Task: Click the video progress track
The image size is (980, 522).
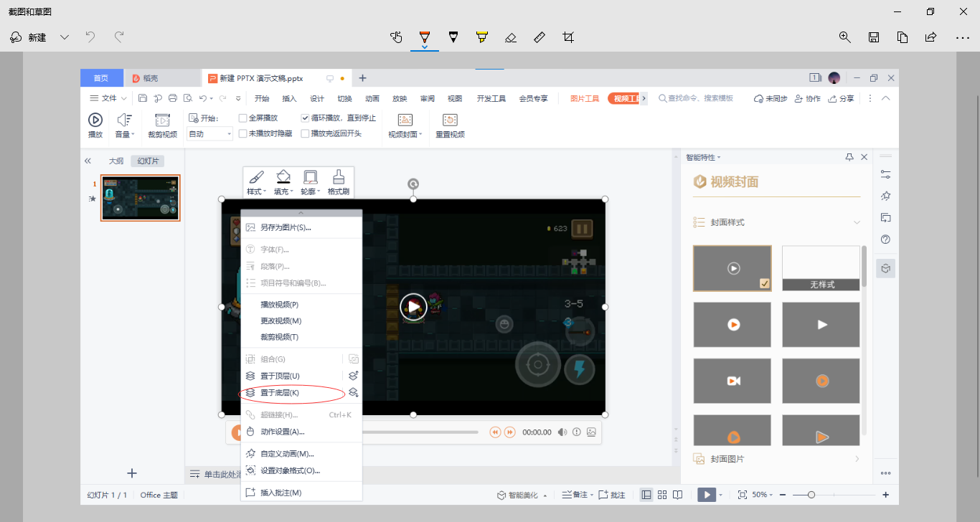Action: coord(420,432)
